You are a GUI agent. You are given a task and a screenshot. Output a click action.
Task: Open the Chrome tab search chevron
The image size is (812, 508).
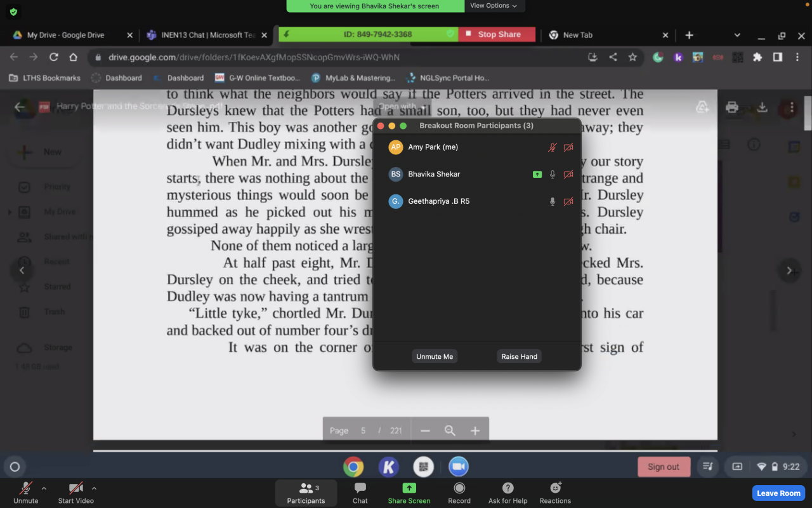(x=737, y=35)
